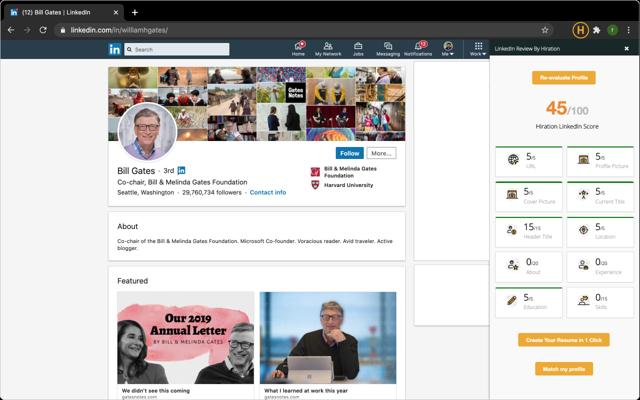The width and height of the screenshot is (640, 400).
Task: Go to My Network icon
Action: coord(327,47)
